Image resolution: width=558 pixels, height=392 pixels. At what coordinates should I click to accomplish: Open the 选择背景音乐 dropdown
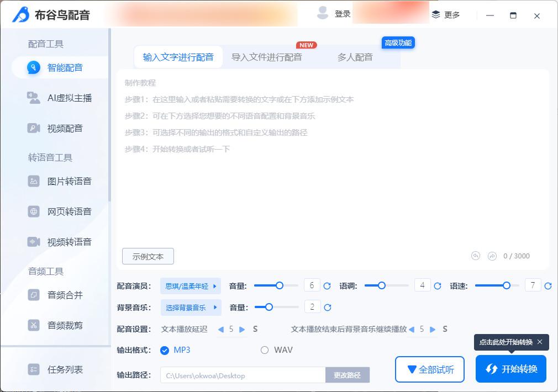[191, 308]
